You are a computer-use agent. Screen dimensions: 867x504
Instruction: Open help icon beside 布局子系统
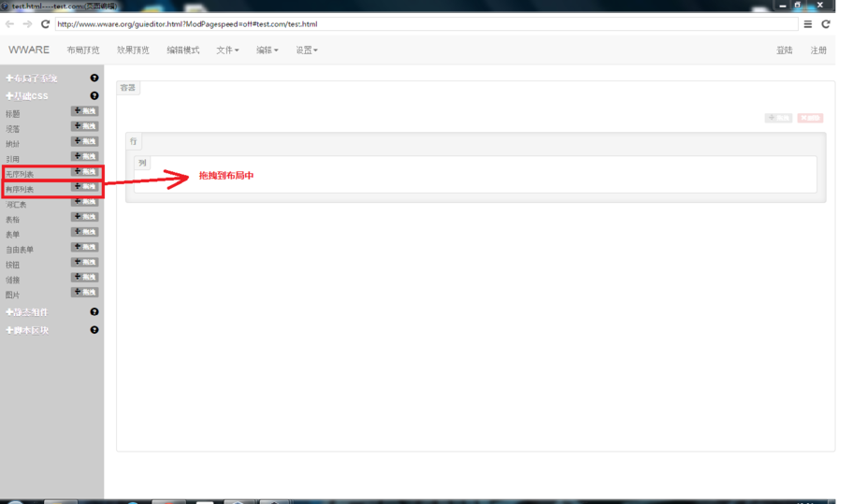pyautogui.click(x=94, y=78)
